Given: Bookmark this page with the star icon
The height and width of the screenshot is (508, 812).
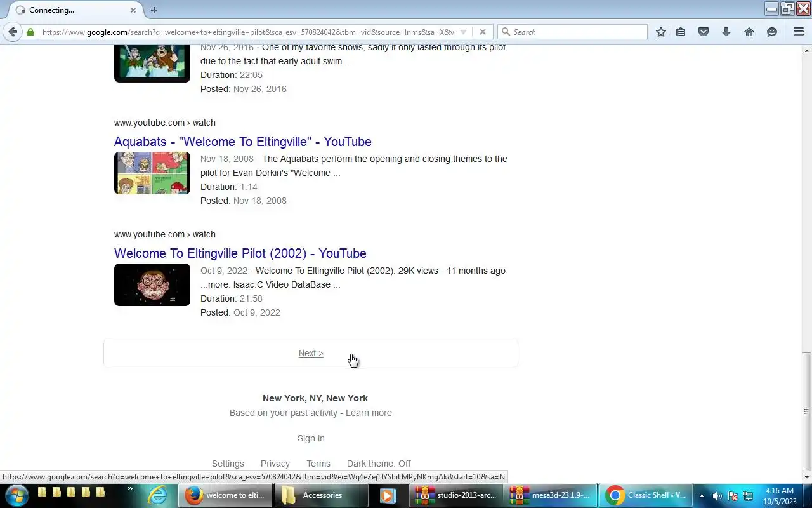Looking at the screenshot, I should pos(660,32).
